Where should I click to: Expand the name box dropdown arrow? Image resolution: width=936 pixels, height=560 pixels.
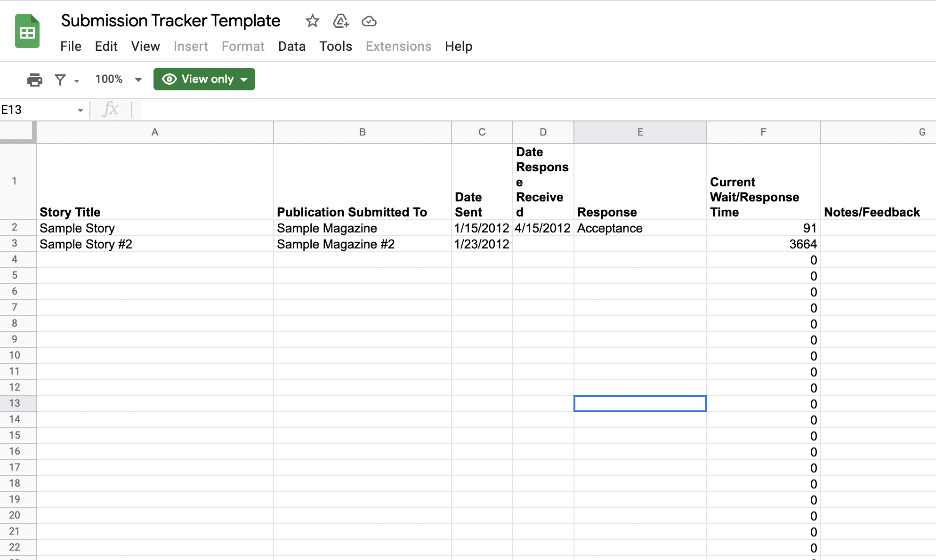tap(80, 110)
